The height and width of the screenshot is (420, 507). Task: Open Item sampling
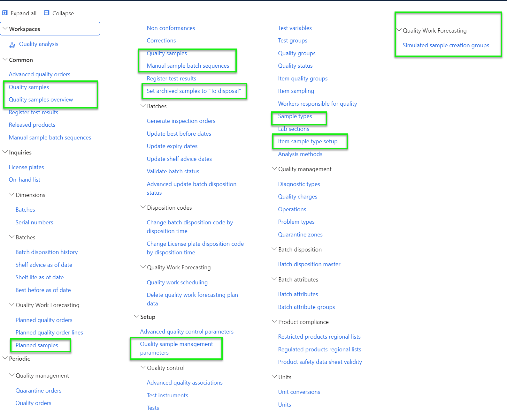pos(296,91)
